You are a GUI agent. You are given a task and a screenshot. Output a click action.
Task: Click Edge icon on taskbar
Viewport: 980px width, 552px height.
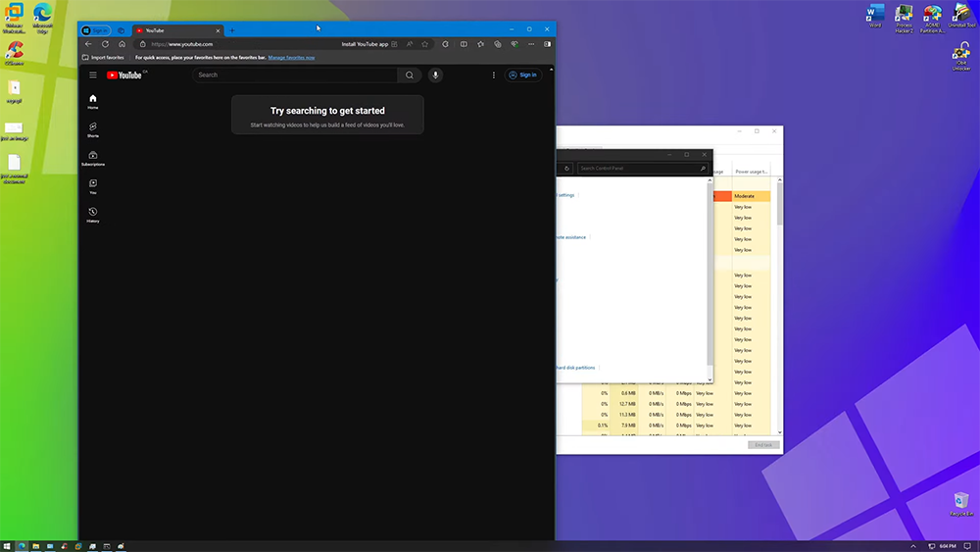[22, 546]
